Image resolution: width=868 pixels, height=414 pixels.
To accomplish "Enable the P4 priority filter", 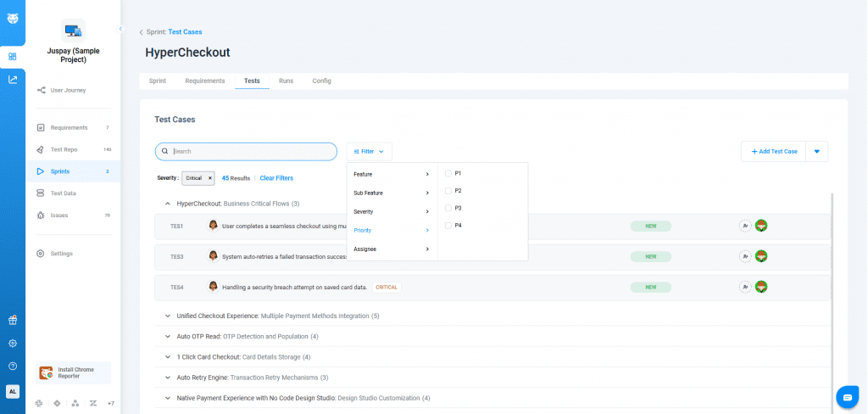I will (x=448, y=226).
